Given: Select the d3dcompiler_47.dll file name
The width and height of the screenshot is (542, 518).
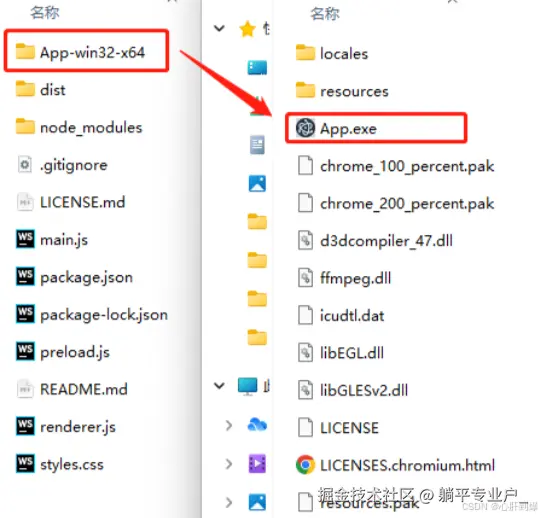Looking at the screenshot, I should click(386, 241).
